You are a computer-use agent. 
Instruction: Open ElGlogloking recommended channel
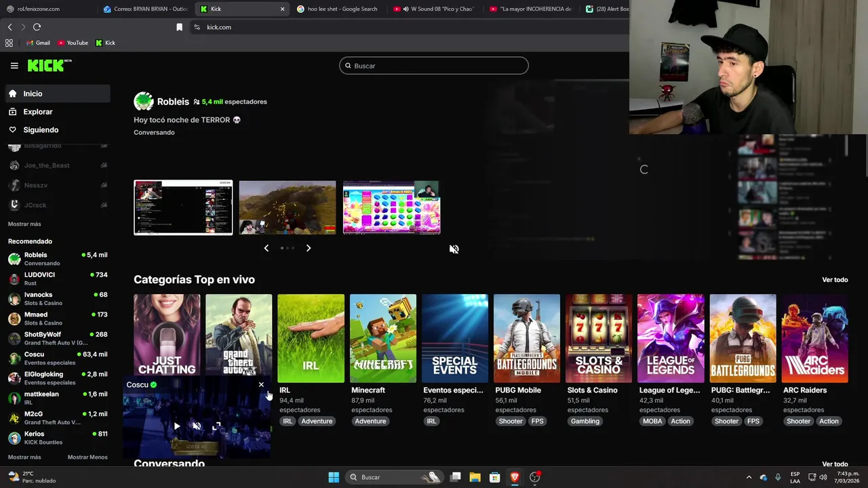tap(58, 378)
